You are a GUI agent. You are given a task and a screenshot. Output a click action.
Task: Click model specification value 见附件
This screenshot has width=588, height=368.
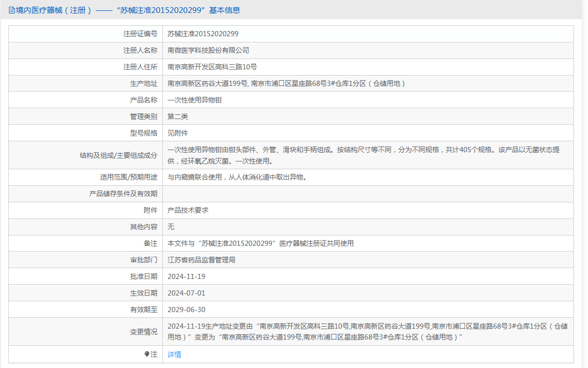coord(178,133)
